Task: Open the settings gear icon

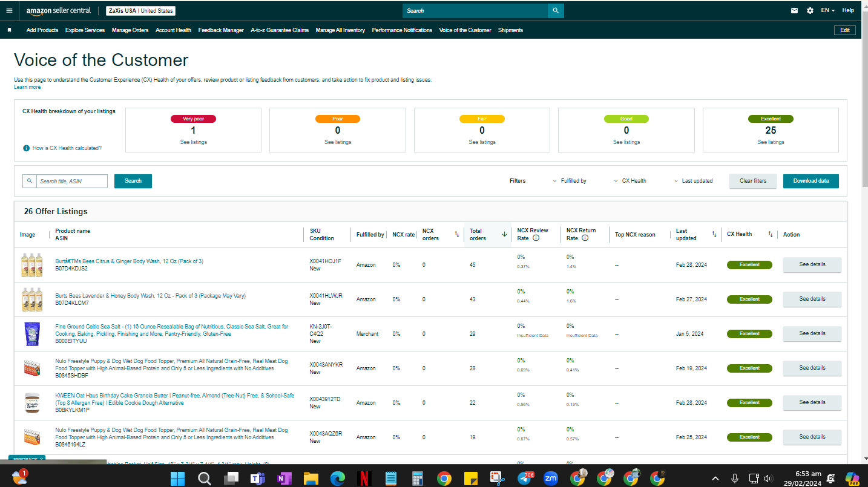Action: pyautogui.click(x=810, y=10)
